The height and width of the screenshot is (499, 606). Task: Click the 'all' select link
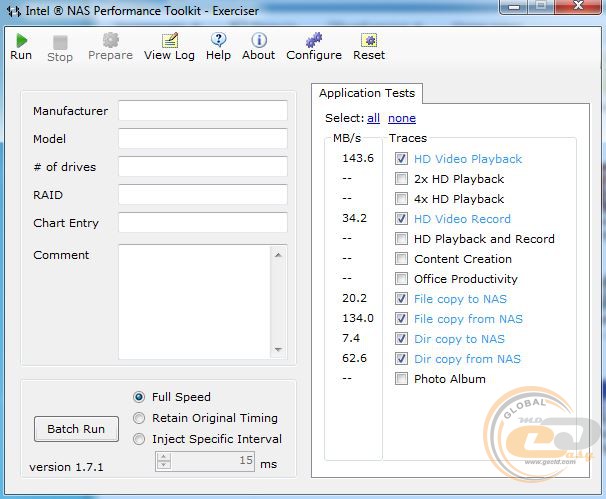point(373,118)
